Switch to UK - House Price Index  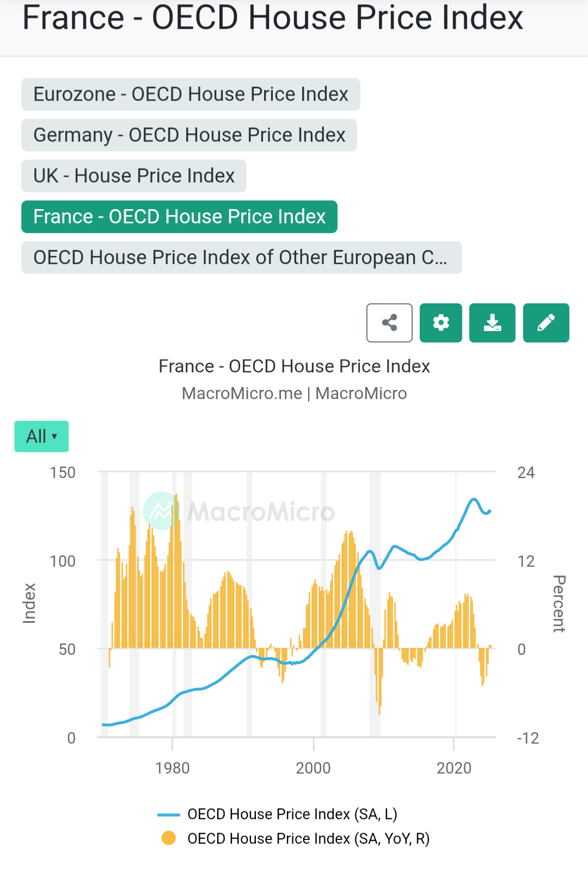(x=133, y=175)
